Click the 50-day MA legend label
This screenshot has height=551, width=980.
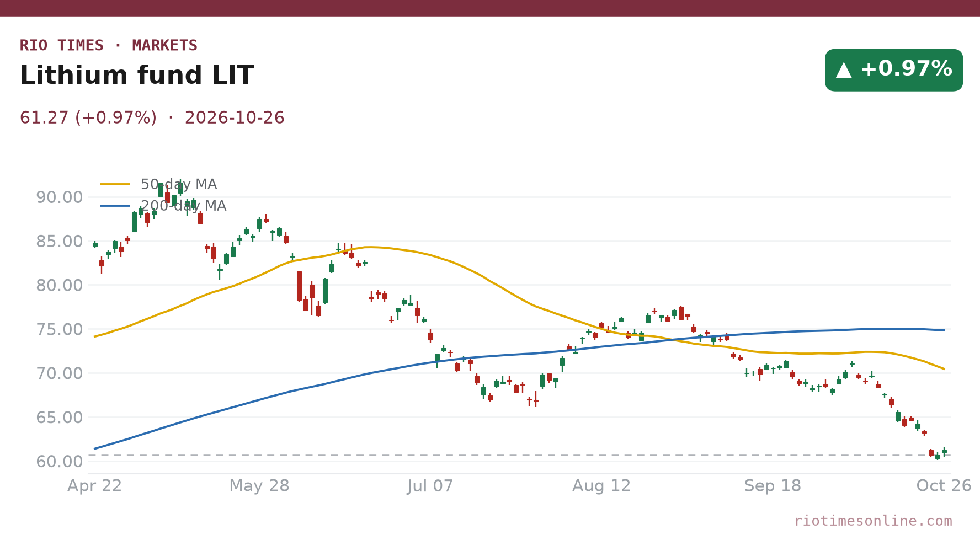point(179,184)
